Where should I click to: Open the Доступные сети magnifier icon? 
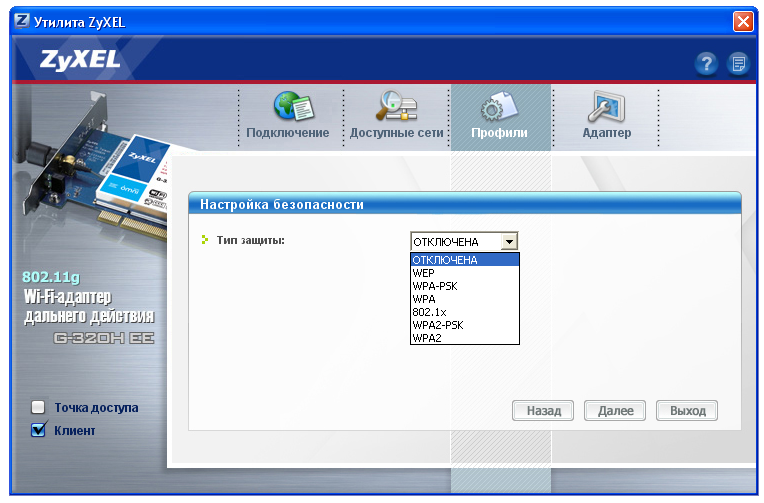point(396,105)
